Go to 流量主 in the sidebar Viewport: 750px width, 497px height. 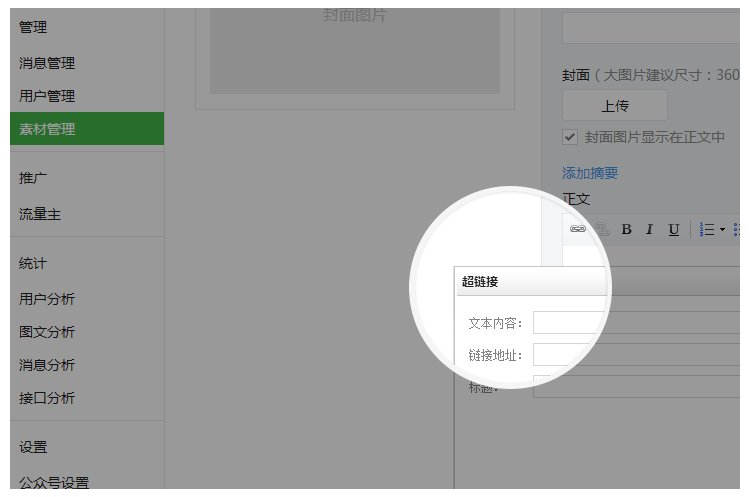(x=40, y=214)
